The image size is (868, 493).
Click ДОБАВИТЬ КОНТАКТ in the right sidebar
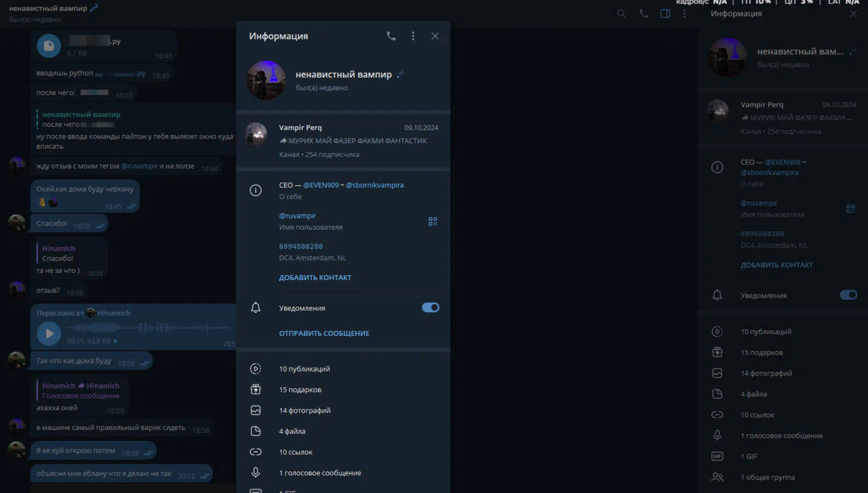[x=777, y=265]
